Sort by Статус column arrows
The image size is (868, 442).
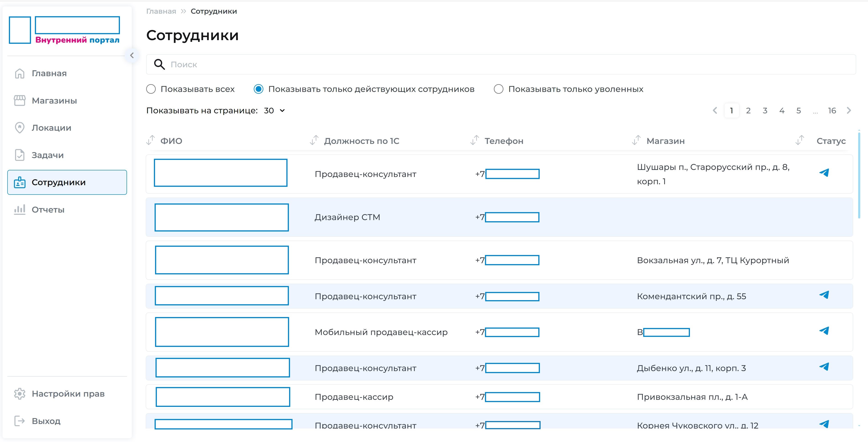coord(800,140)
